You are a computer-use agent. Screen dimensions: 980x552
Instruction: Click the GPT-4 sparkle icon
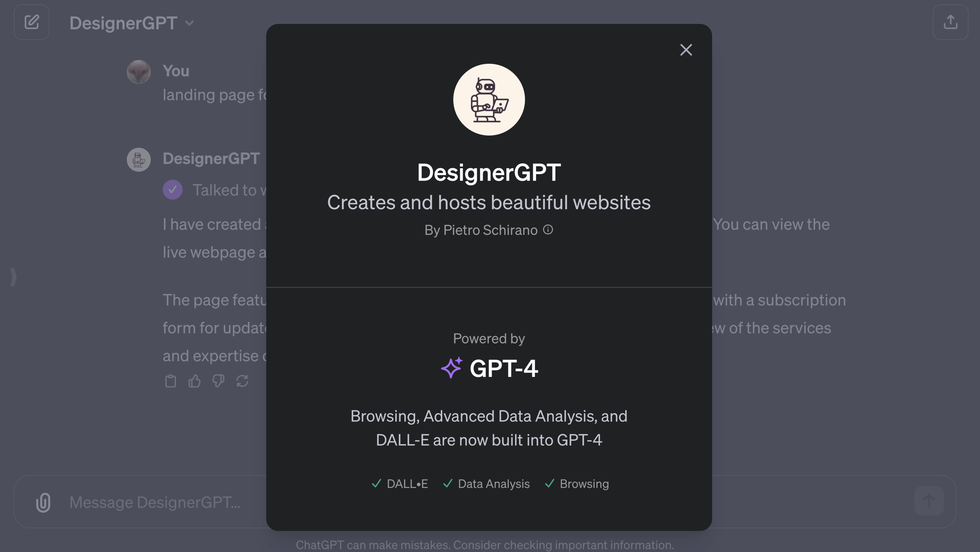451,368
